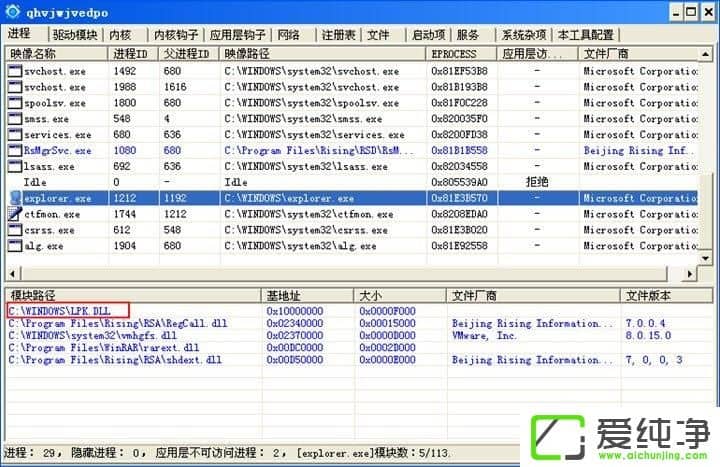Open the 注册表 tab
This screenshot has height=467, width=720.
340,35
